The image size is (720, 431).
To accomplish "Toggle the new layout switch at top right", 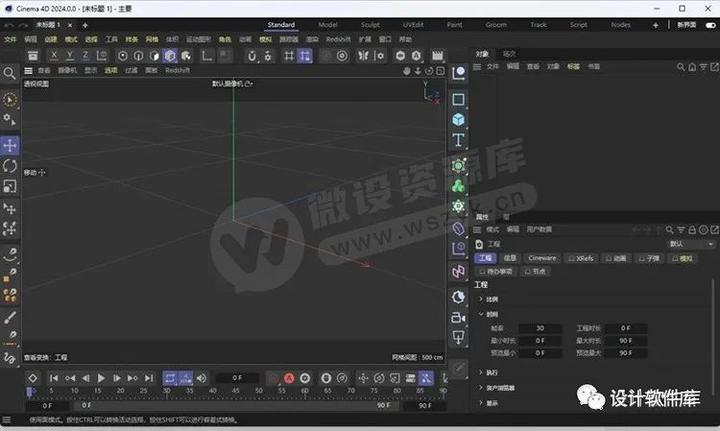I will pos(710,25).
